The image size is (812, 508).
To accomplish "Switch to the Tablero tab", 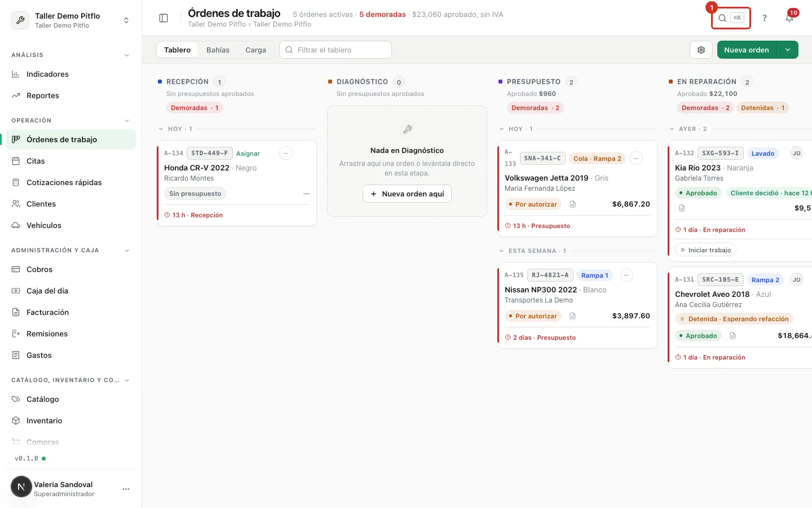I will pos(178,50).
